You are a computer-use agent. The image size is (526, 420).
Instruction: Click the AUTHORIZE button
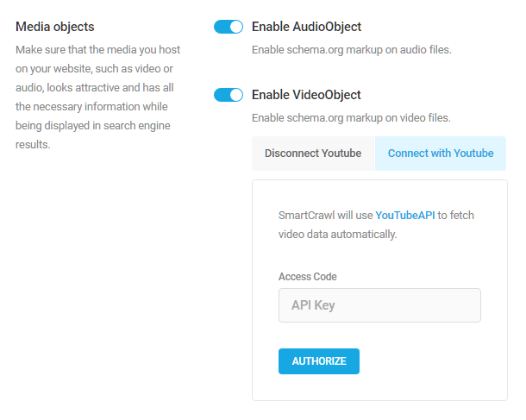(319, 361)
